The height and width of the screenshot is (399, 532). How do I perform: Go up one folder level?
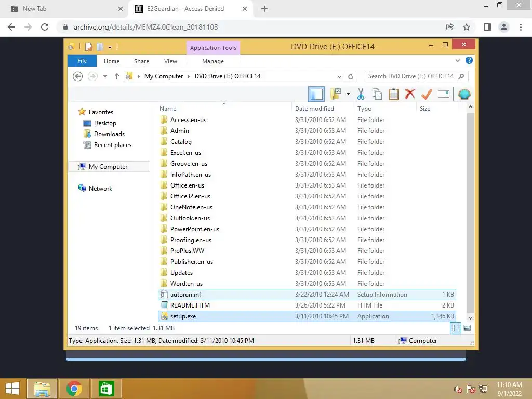point(117,76)
